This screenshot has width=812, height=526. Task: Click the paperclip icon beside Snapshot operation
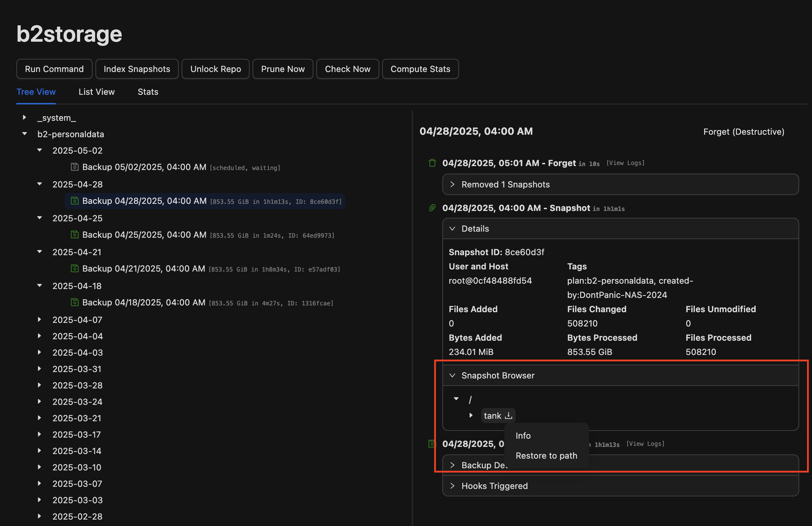point(432,208)
